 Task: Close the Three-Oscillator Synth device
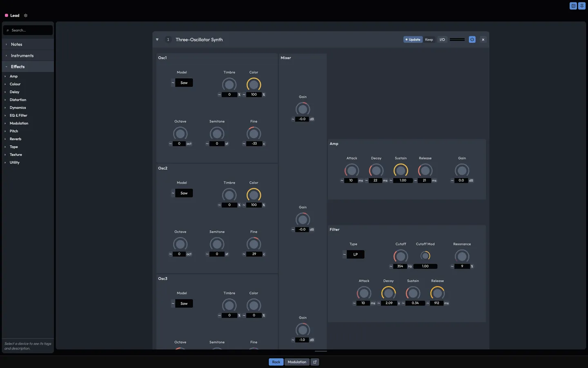point(483,40)
